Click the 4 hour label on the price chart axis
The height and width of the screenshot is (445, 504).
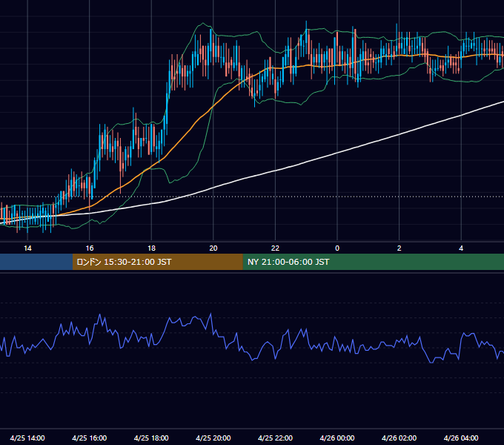click(461, 248)
